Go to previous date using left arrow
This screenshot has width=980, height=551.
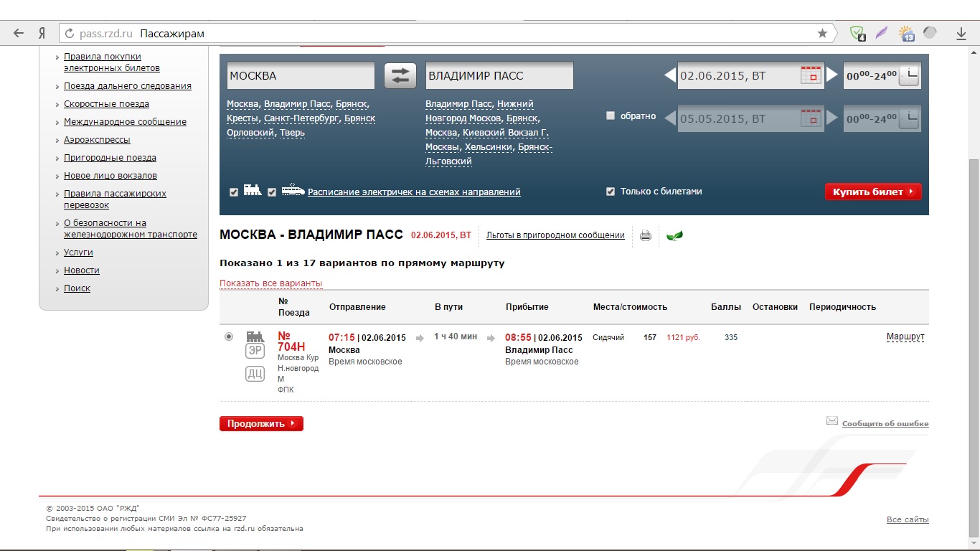coord(669,75)
